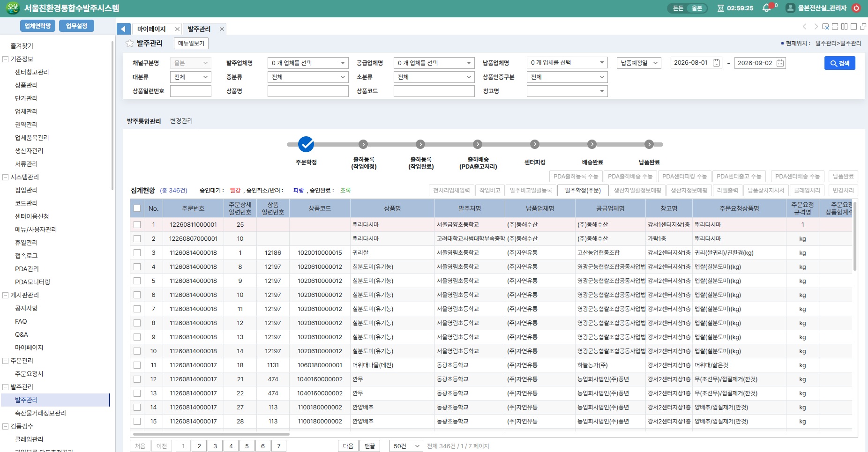Click the blue 검색 search button
868x452 pixels.
839,63
